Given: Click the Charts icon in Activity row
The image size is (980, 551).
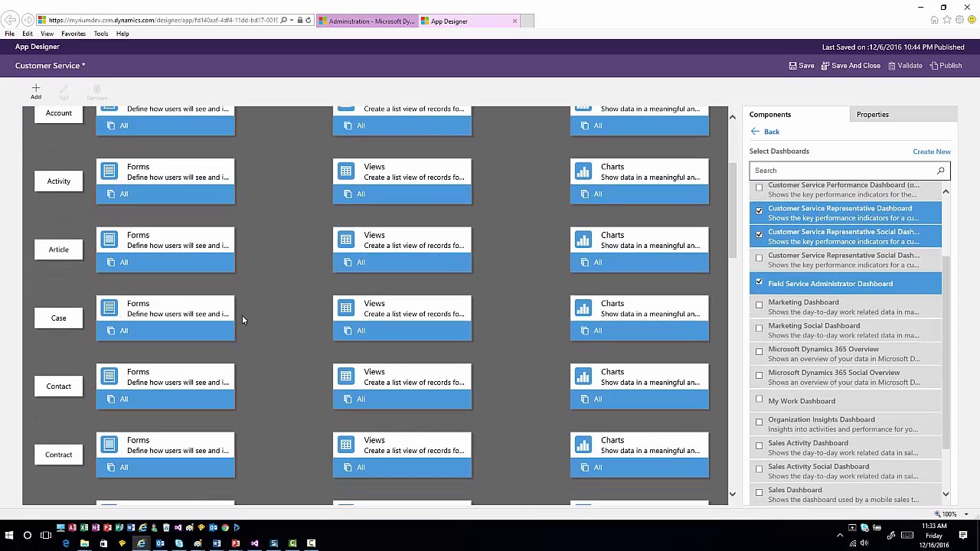Looking at the screenshot, I should [583, 171].
